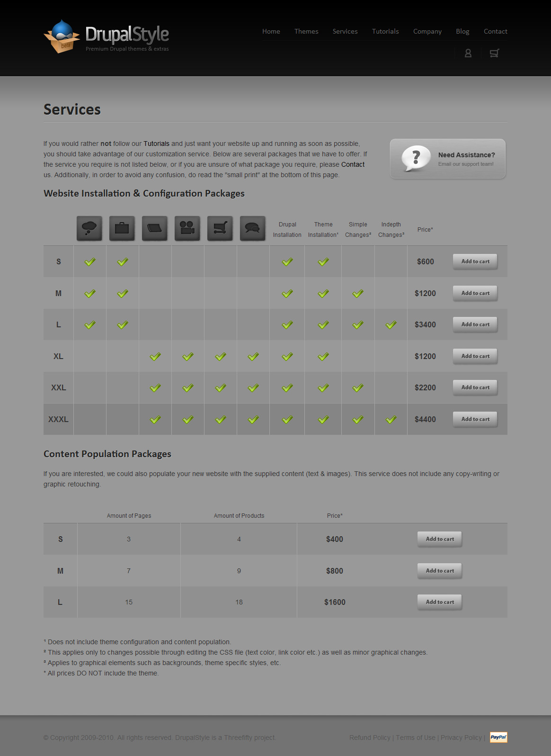
Task: Add the $1200 M installation package to cart
Action: tap(475, 293)
